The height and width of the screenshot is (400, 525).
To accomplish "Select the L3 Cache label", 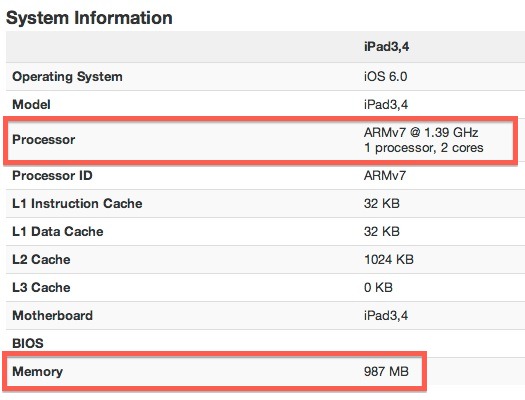I will pyautogui.click(x=41, y=288).
